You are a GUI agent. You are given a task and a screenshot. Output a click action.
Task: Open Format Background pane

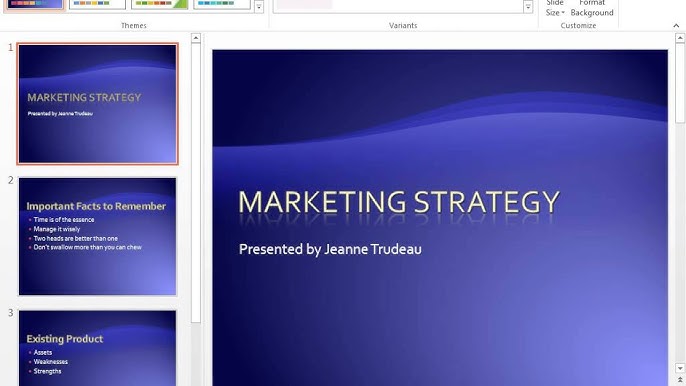coord(592,8)
